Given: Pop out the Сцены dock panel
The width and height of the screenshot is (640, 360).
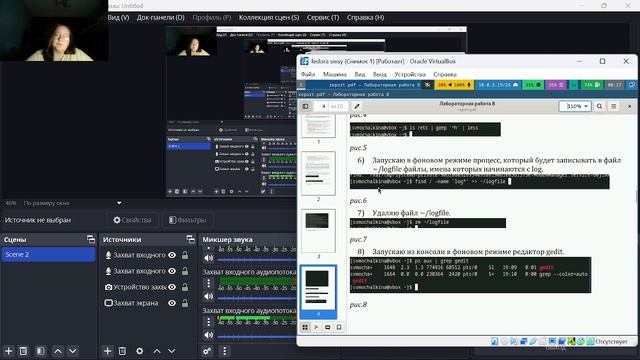Looking at the screenshot, I should point(91,239).
